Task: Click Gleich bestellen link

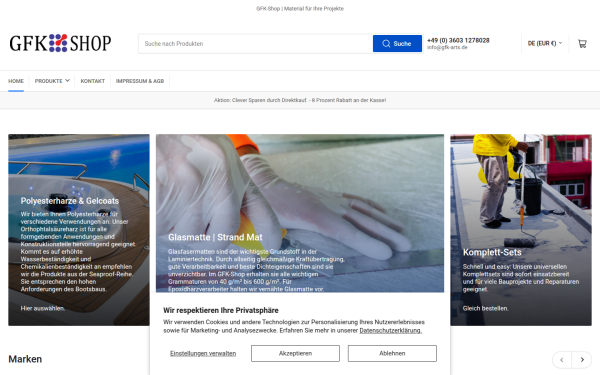Action: coord(485,308)
